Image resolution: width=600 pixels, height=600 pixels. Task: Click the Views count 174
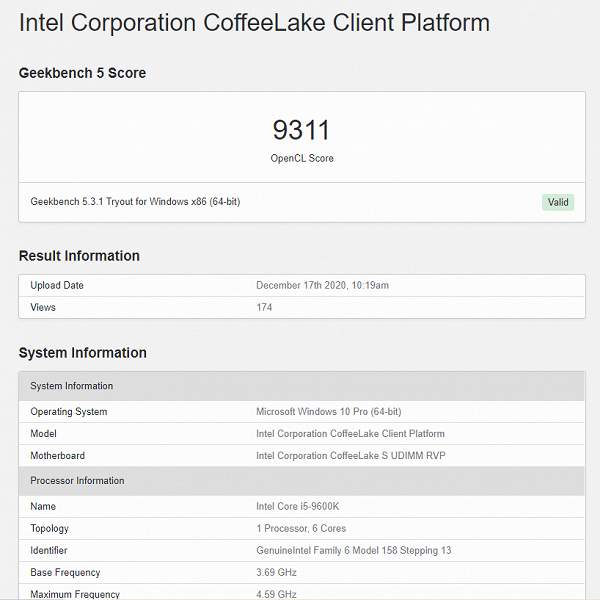(264, 308)
